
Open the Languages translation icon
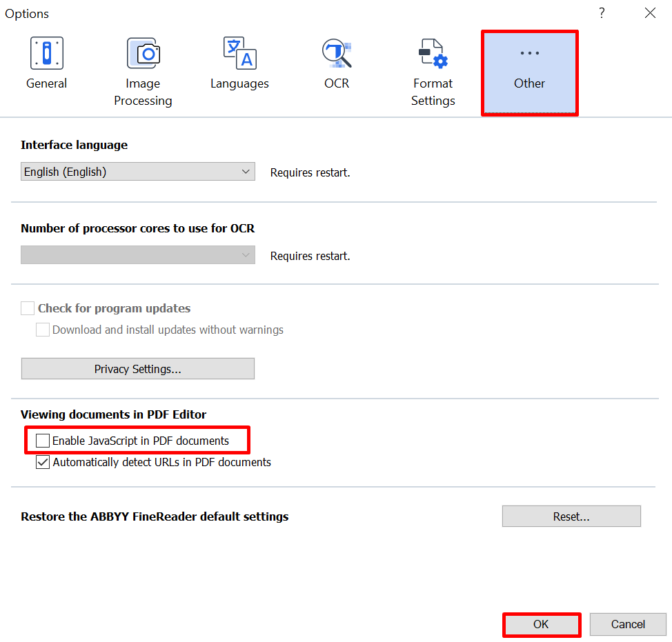(239, 54)
